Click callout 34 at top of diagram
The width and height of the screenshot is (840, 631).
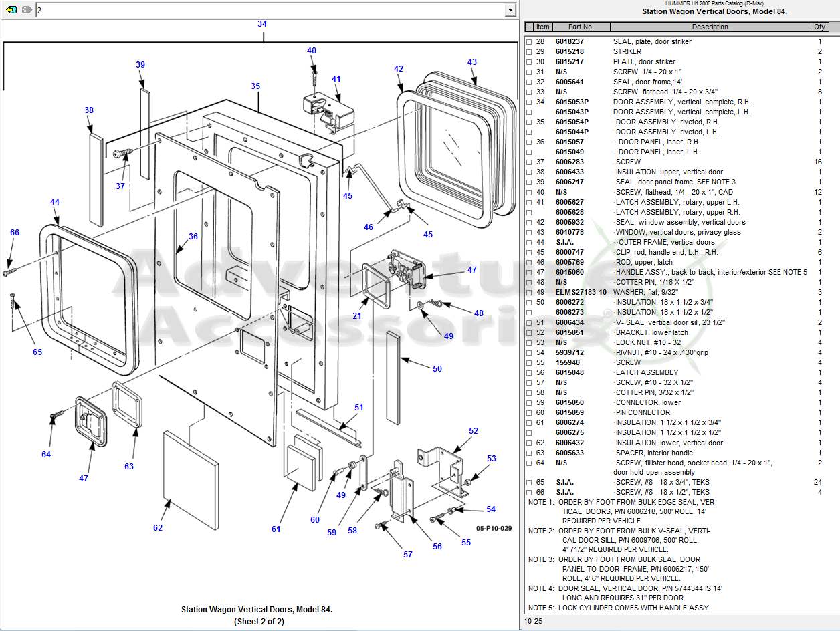[262, 24]
